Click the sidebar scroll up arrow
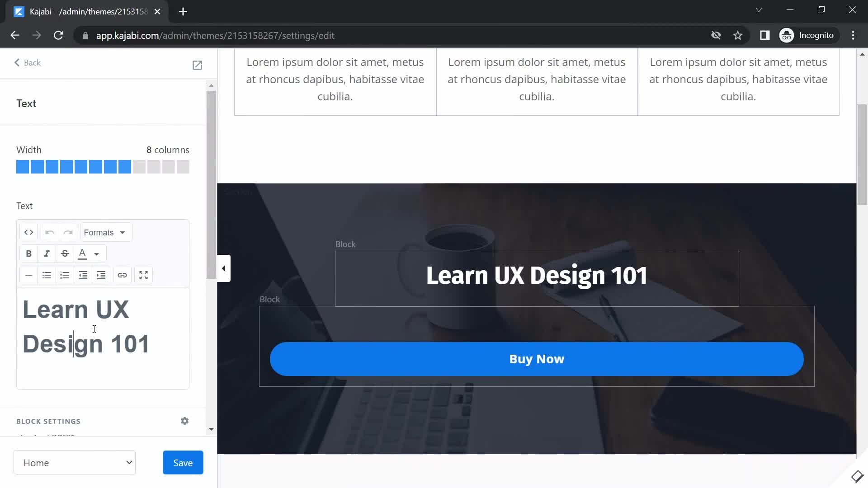Viewport: 868px width, 488px height. click(211, 85)
